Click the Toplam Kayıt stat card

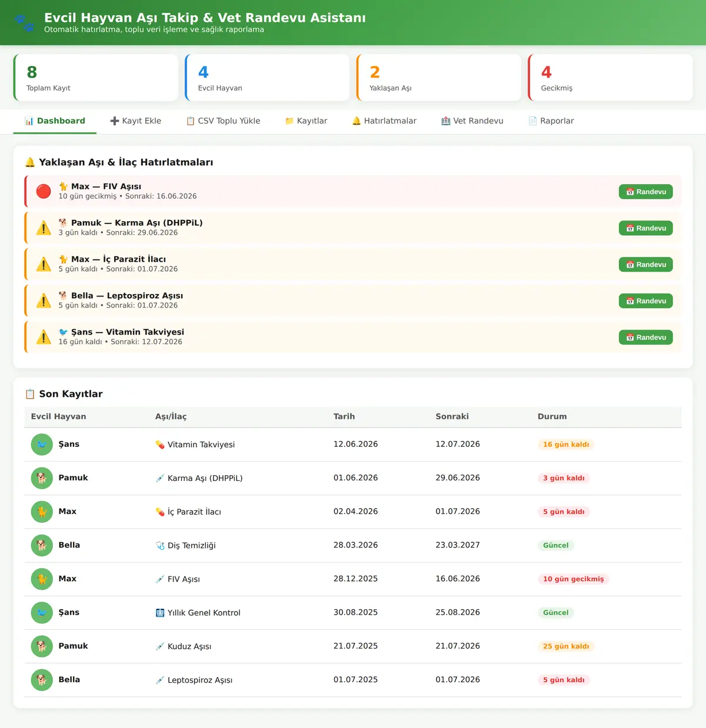[96, 78]
